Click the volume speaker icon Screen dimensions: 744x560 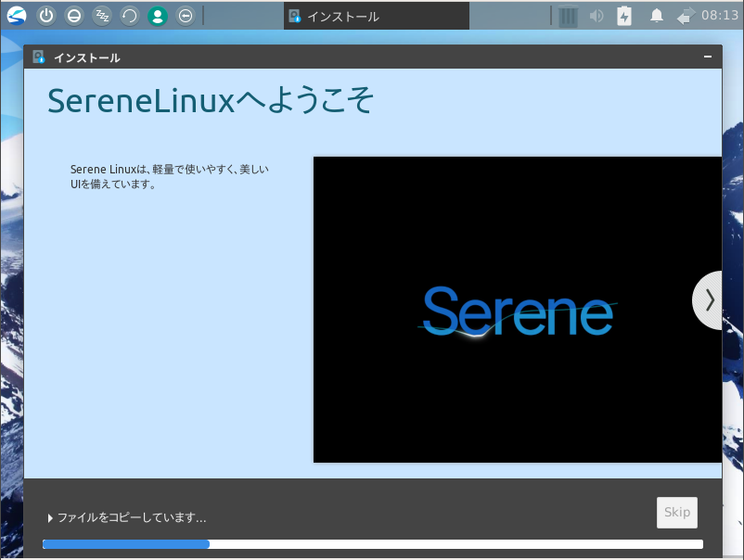[x=596, y=16]
